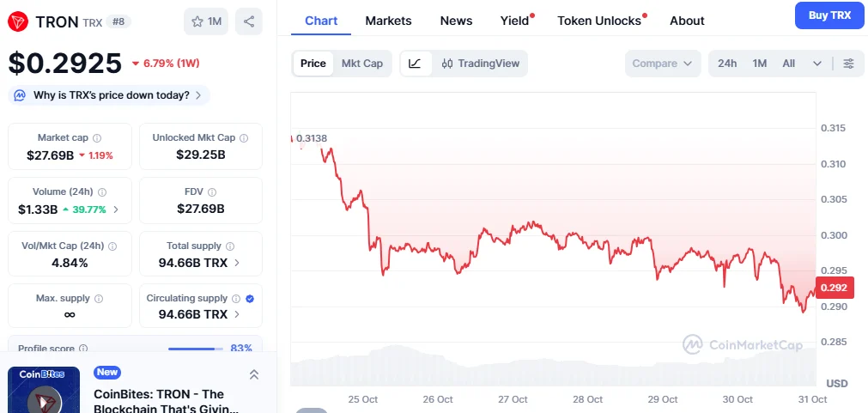The height and width of the screenshot is (413, 868).
Task: Switch to TradingView chart mode
Action: (481, 64)
